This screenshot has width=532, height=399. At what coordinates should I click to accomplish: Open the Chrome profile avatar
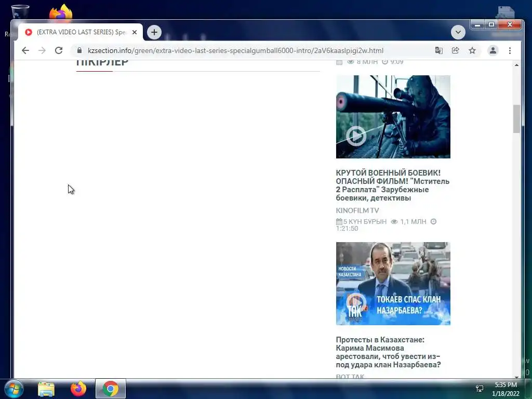pos(493,50)
